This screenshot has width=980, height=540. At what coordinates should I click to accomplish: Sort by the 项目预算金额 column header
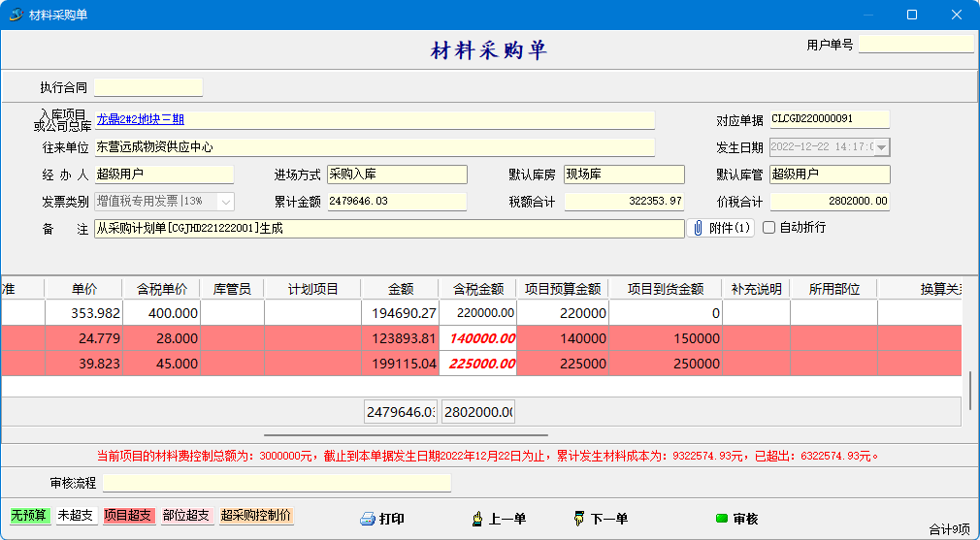(x=563, y=289)
